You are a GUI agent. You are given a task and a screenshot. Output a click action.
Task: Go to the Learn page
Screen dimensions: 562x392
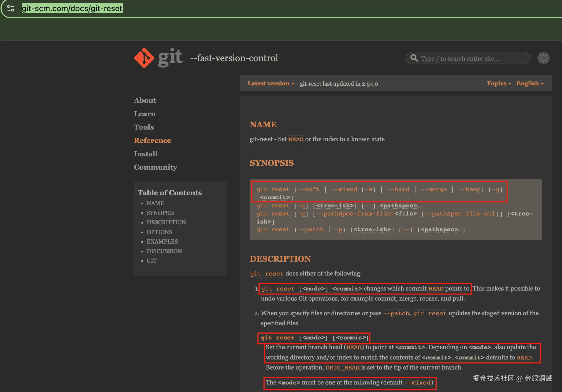(145, 114)
